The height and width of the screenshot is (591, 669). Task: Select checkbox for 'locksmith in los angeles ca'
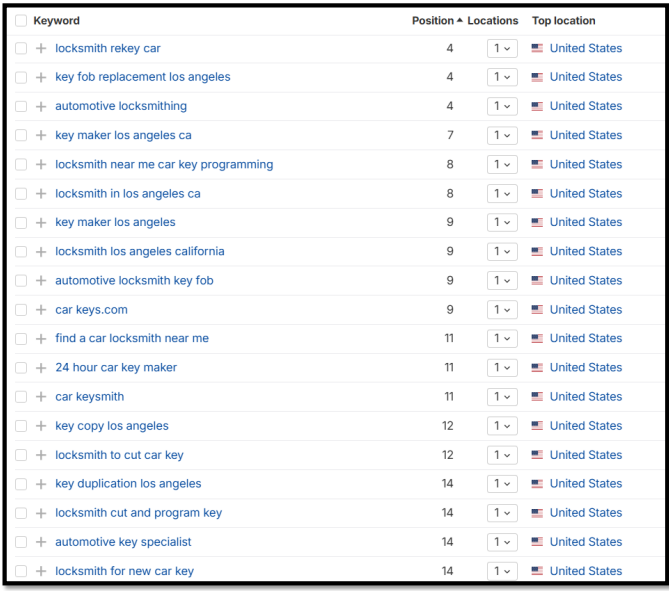[21, 193]
